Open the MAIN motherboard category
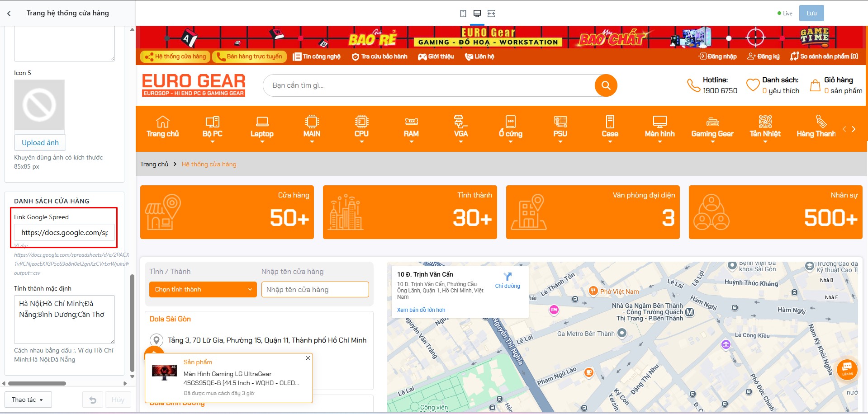Viewport: 868px width, 414px height. point(312,127)
